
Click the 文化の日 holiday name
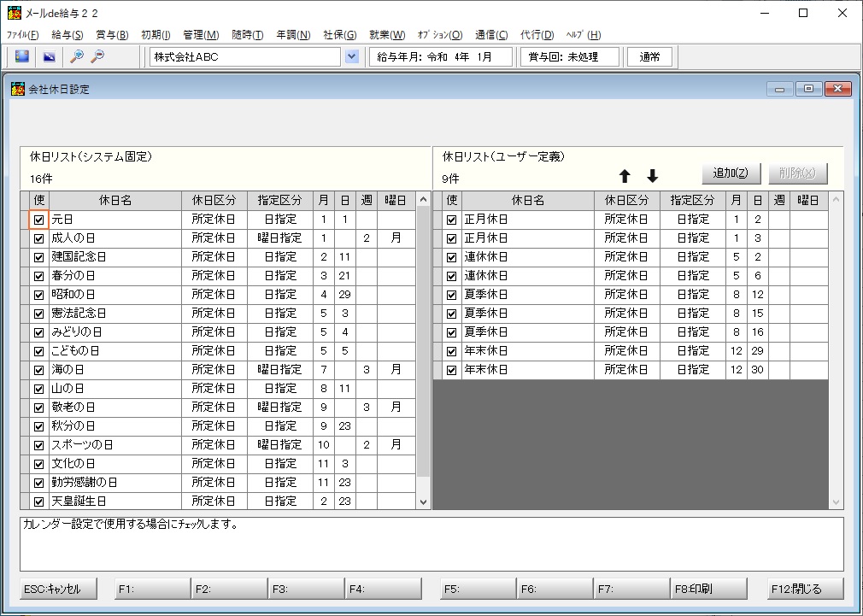(115, 464)
